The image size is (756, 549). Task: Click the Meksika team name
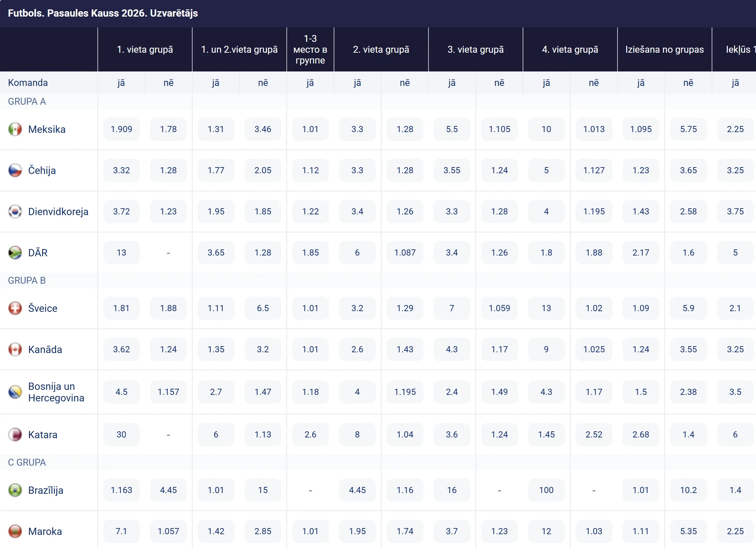(47, 129)
